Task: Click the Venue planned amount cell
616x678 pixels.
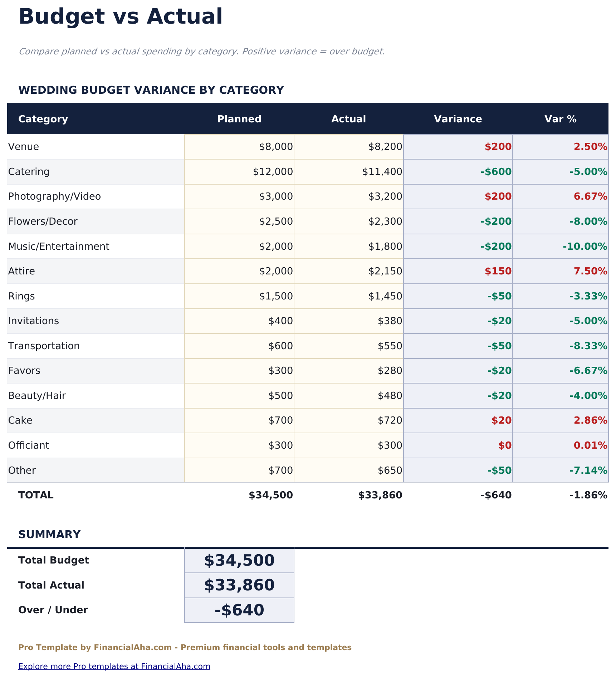Action: coord(239,147)
